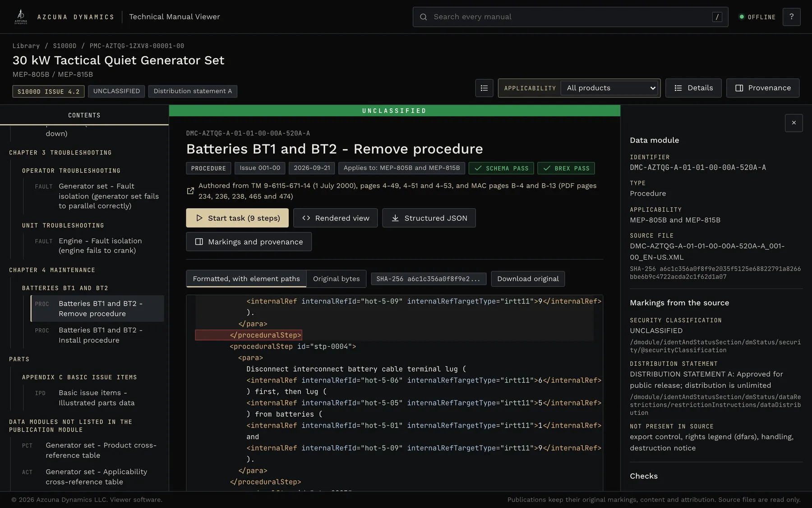Click the S1000D Issue 4.2 badge
This screenshot has height=508, width=812.
[x=48, y=91]
